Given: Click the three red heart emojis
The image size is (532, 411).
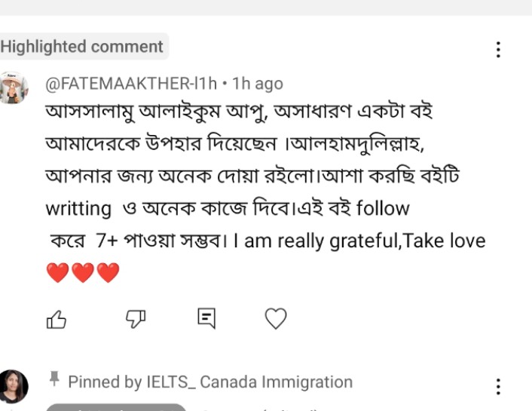Looking at the screenshot, I should pyautogui.click(x=83, y=273).
